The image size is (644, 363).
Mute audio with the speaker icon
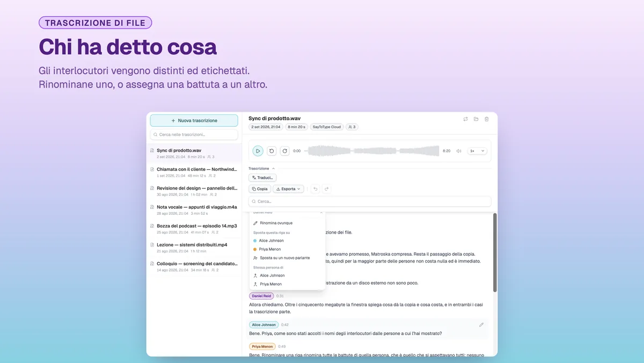coord(459,151)
